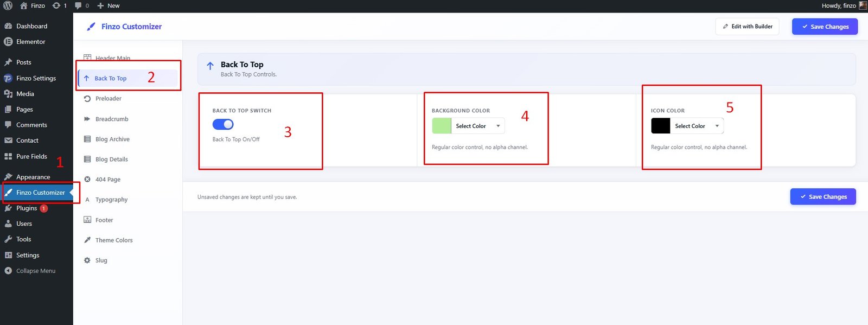Click the Preloader spinner icon
Viewport: 868px width, 325px height.
(87, 99)
